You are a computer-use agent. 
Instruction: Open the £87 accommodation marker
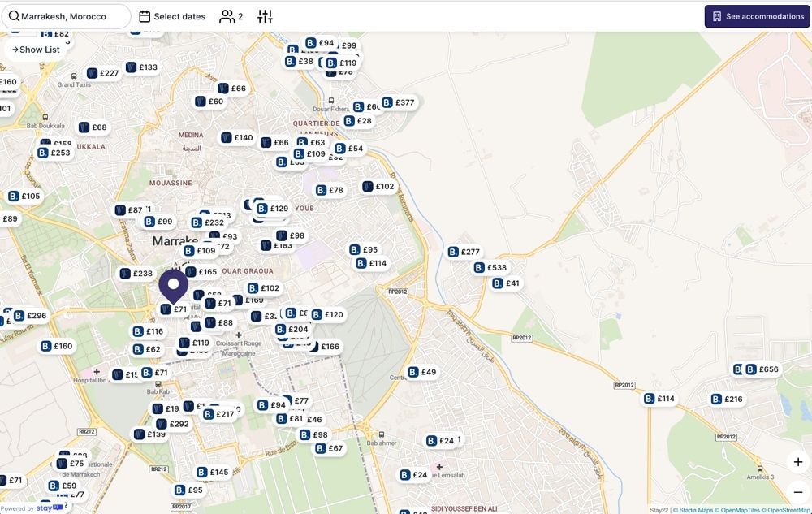coord(129,209)
